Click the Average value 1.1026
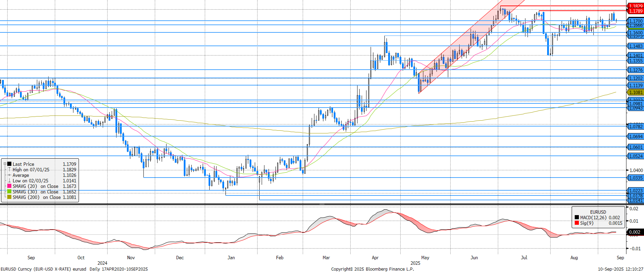Screen dimensions: 644x272 click(x=69, y=175)
